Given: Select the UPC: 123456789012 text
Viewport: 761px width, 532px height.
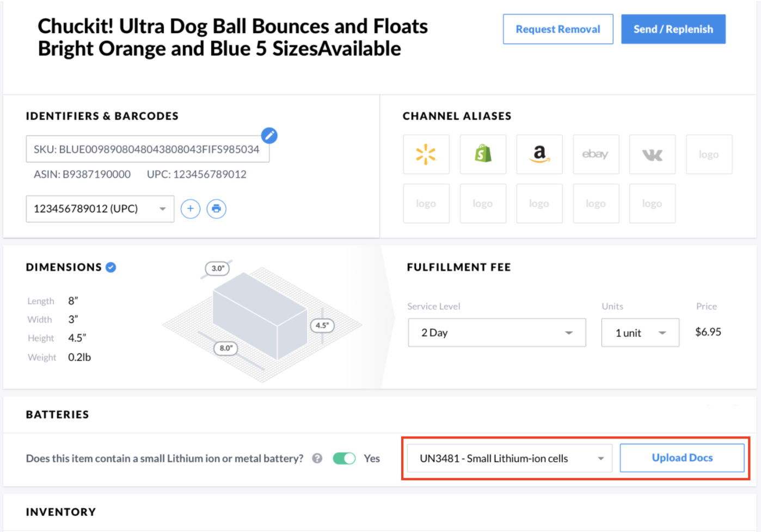Looking at the screenshot, I should pos(197,175).
